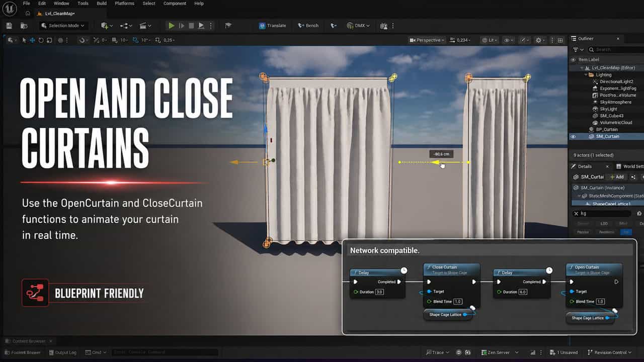644x362 pixels.
Task: Open the add content cube-plus menu
Action: 107,26
